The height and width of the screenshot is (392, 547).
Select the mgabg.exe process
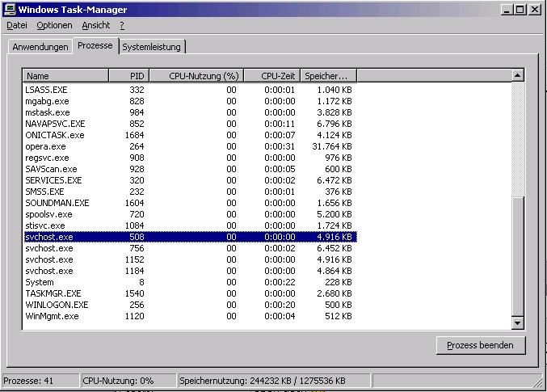pos(190,101)
